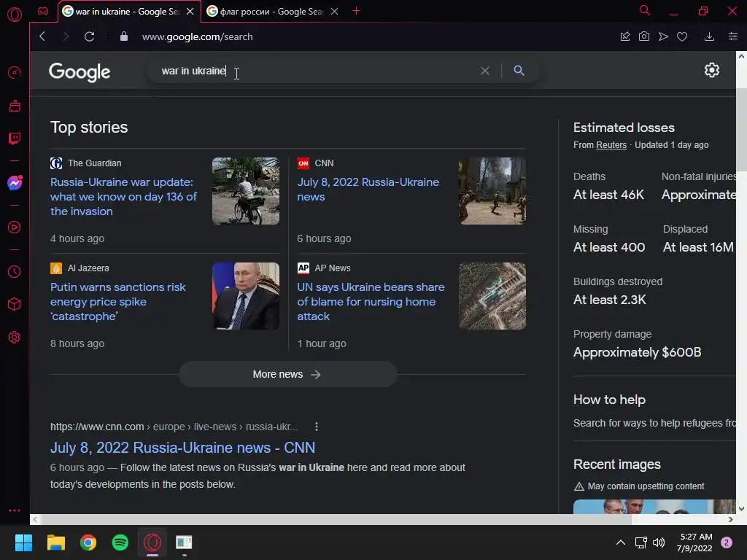This screenshot has height=560, width=747.
Task: Close the 'флаг россии' tab
Action: click(334, 12)
